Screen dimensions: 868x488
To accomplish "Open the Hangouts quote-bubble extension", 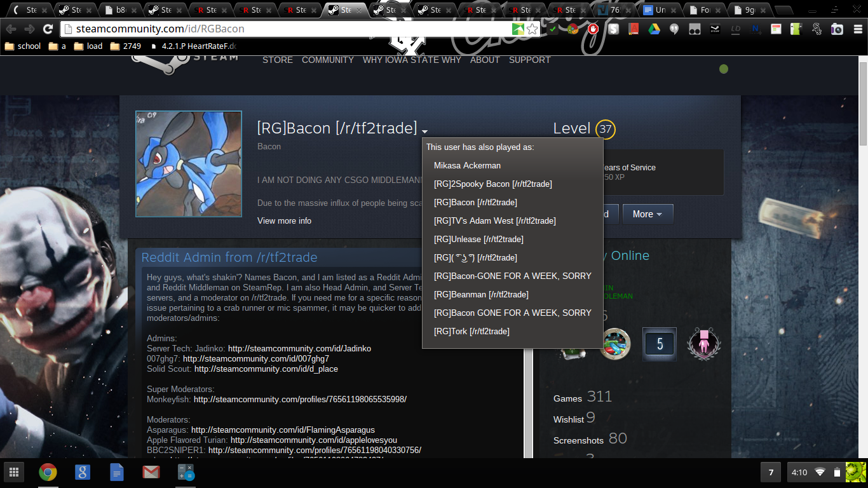I will pos(674,29).
